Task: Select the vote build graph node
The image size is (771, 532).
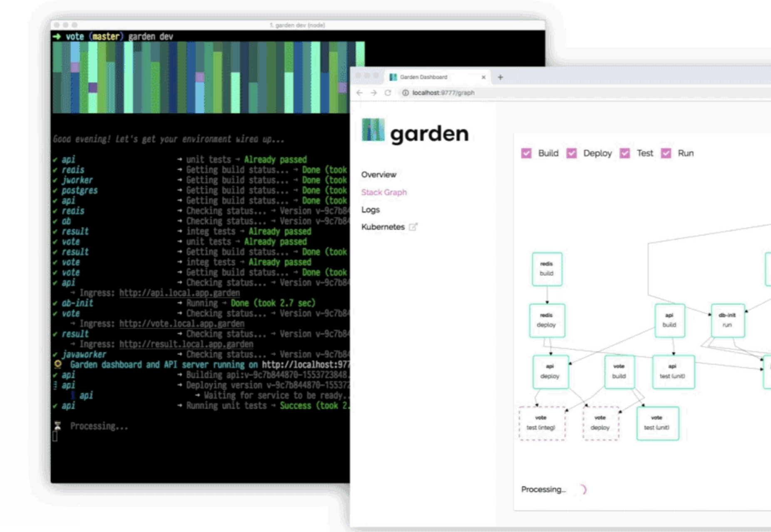Action: (x=619, y=372)
